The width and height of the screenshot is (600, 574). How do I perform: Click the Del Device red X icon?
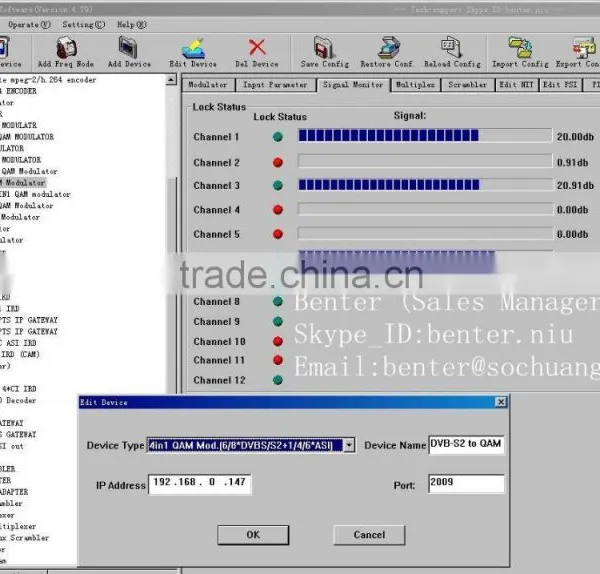[257, 48]
